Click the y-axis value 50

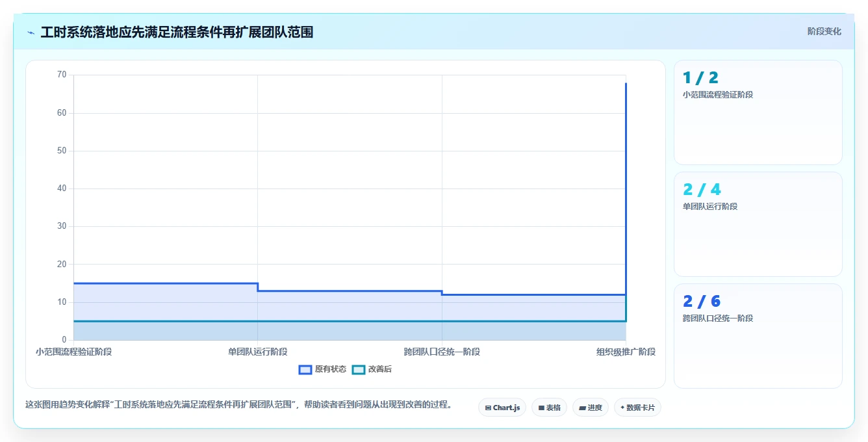click(x=62, y=151)
